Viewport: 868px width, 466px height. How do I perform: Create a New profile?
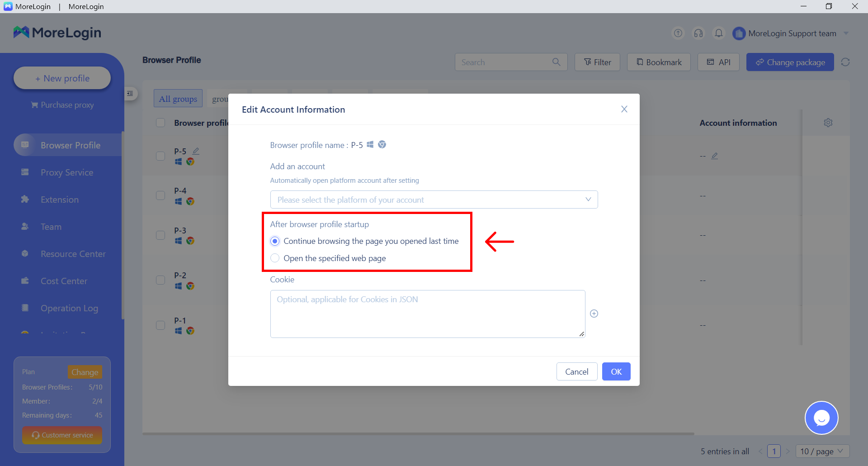(62, 78)
